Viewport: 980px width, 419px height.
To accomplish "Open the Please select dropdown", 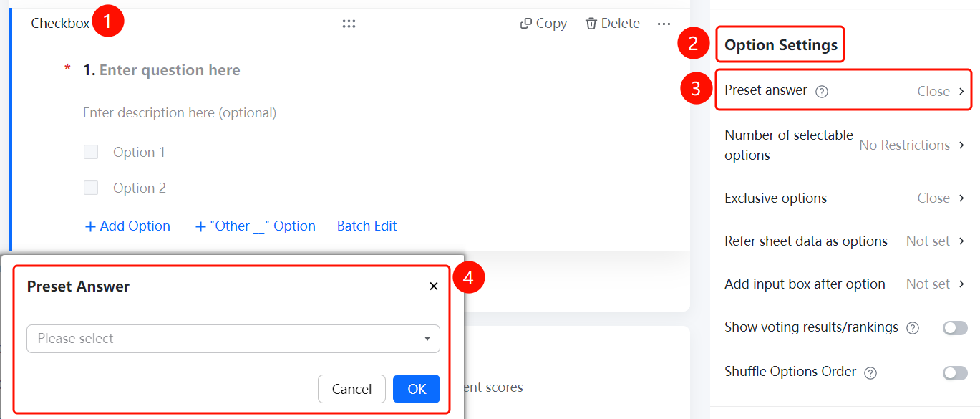I will (x=233, y=339).
